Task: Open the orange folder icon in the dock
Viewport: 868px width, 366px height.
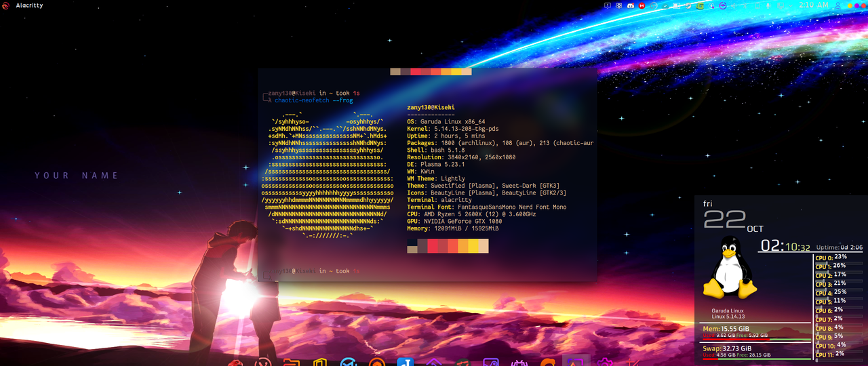Action: pos(292,361)
